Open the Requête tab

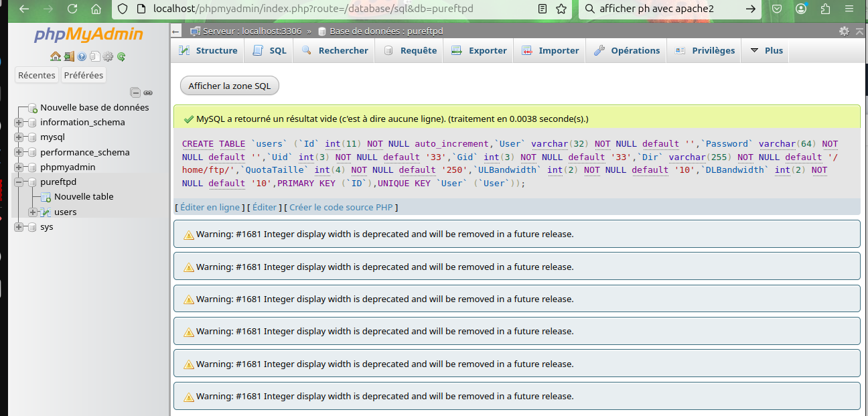[410, 51]
